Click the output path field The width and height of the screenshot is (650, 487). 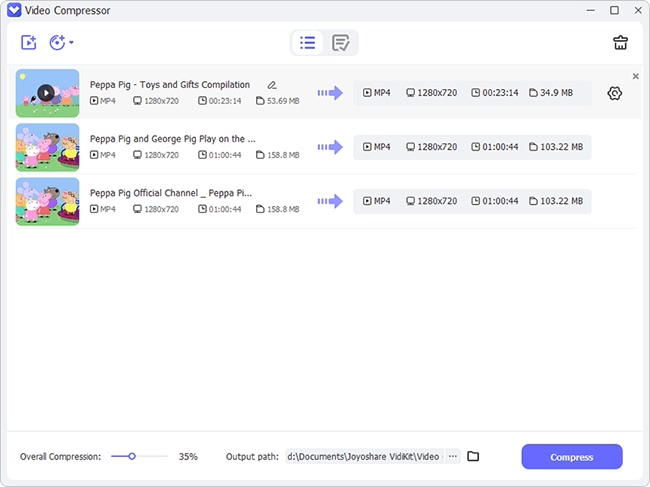pyautogui.click(x=365, y=456)
